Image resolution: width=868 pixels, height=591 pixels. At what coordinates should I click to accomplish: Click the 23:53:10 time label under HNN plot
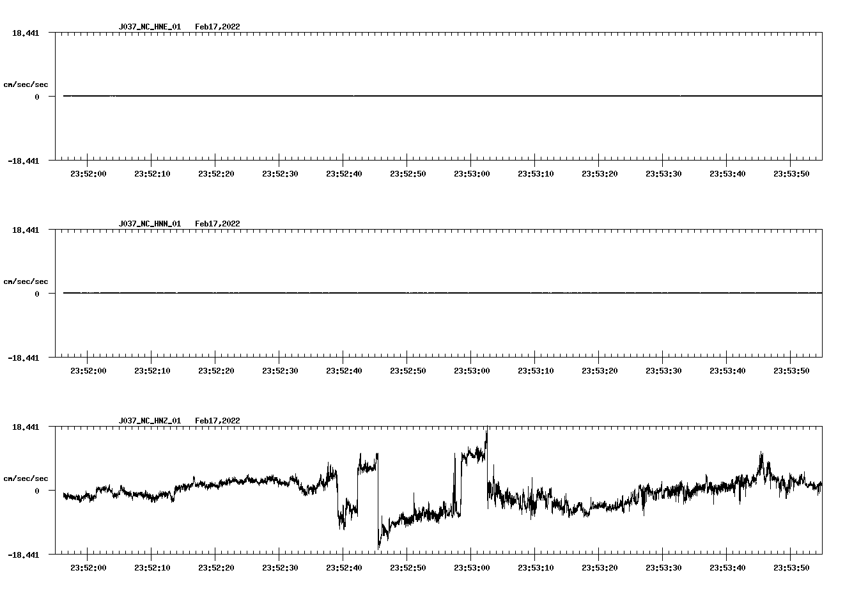tap(536, 371)
